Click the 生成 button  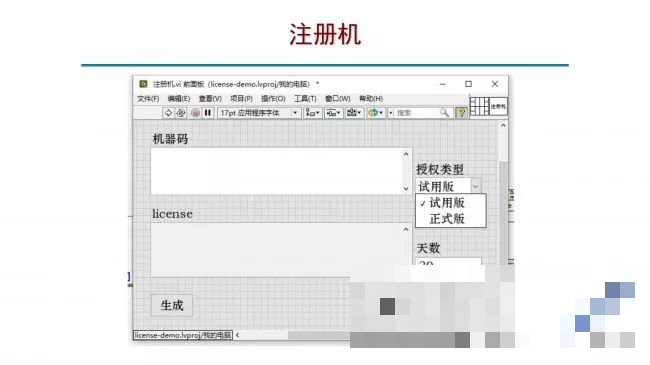click(x=172, y=306)
